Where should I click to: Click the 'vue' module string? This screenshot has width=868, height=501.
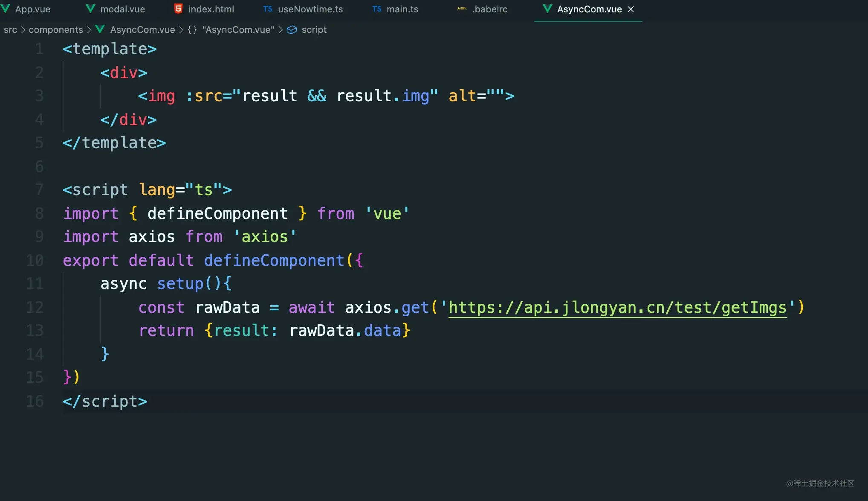[x=387, y=213]
